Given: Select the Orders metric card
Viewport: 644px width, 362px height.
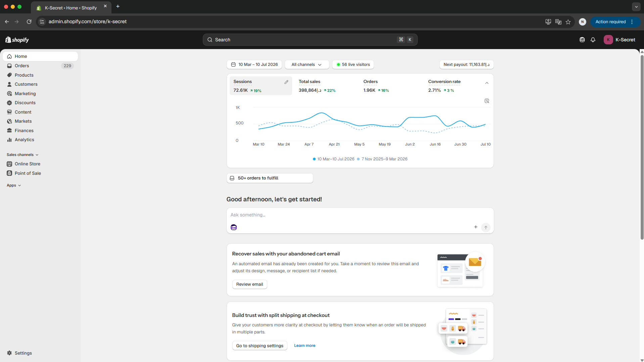Looking at the screenshot, I should tap(390, 86).
